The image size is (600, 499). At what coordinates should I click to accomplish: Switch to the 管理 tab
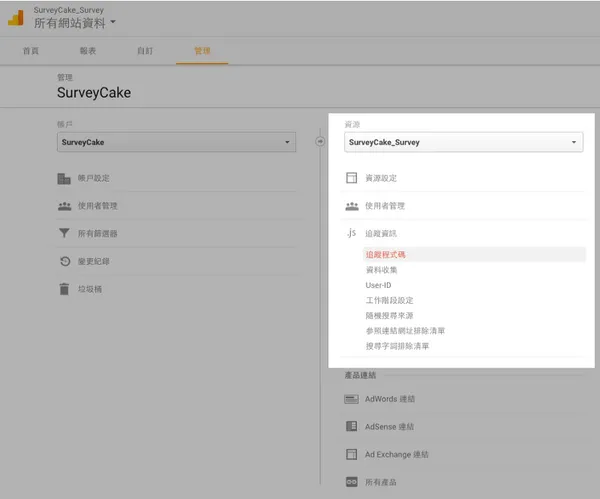[202, 51]
